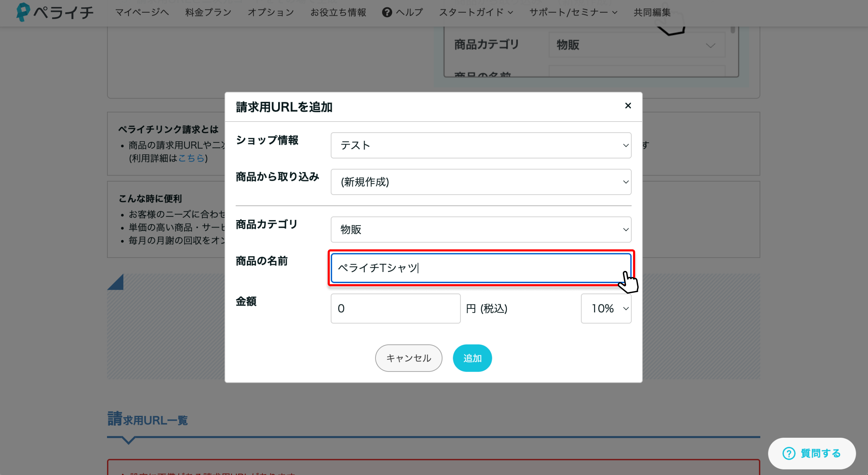Screen dimensions: 868x475
Task: Follow the こちら link
Action: tap(191, 158)
